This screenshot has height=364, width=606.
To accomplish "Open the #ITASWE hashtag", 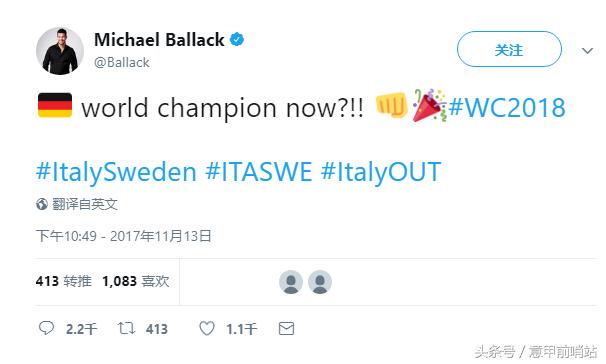I will pos(259,172).
